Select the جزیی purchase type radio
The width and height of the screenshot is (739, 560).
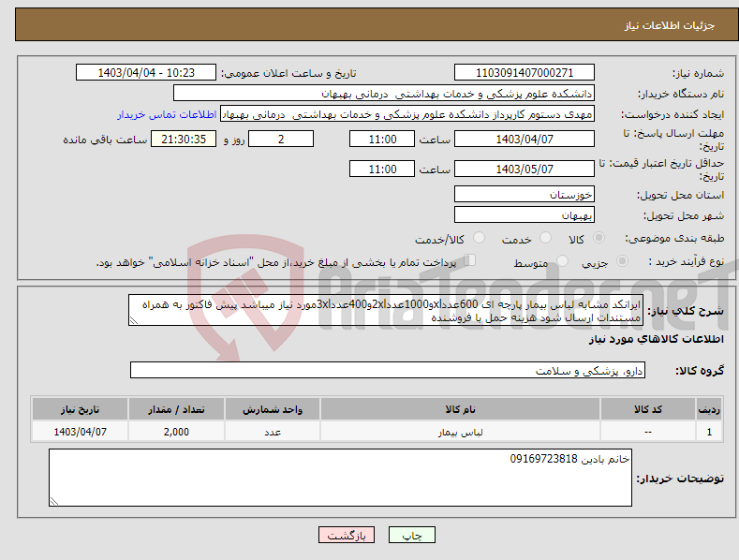tap(622, 261)
